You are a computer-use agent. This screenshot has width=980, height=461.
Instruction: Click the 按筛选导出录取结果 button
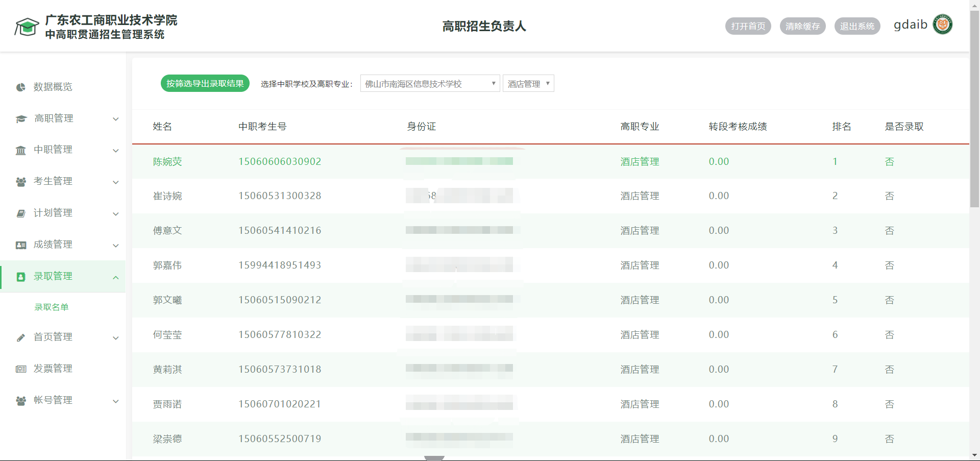coord(205,83)
